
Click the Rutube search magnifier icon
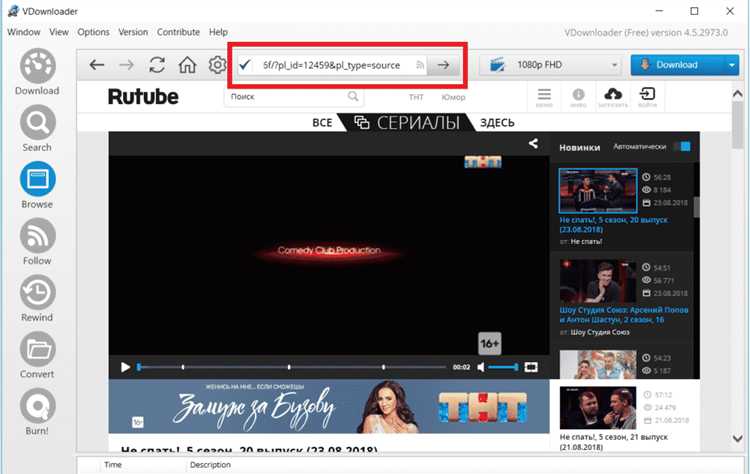coord(353,97)
